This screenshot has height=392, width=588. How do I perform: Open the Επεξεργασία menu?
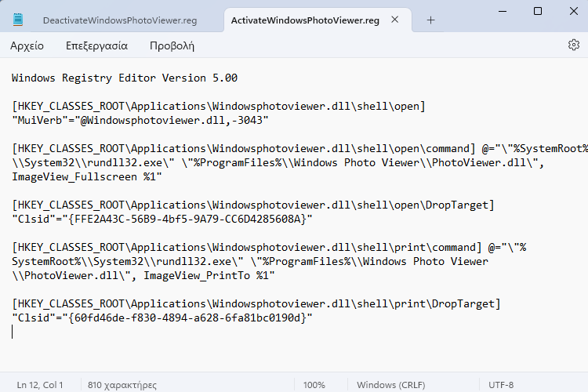pyautogui.click(x=96, y=45)
